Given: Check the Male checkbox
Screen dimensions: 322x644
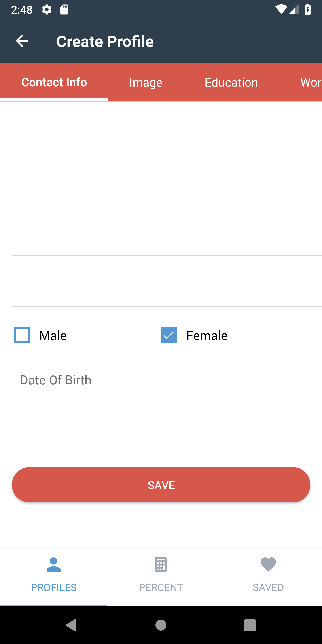Looking at the screenshot, I should click(21, 335).
